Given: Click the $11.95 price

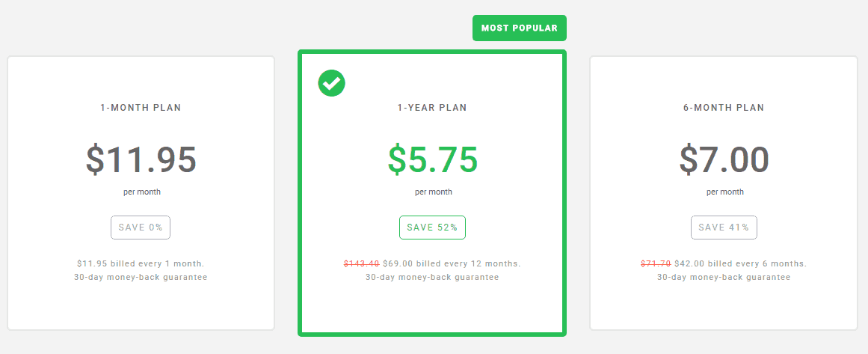Looking at the screenshot, I should click(x=141, y=159).
